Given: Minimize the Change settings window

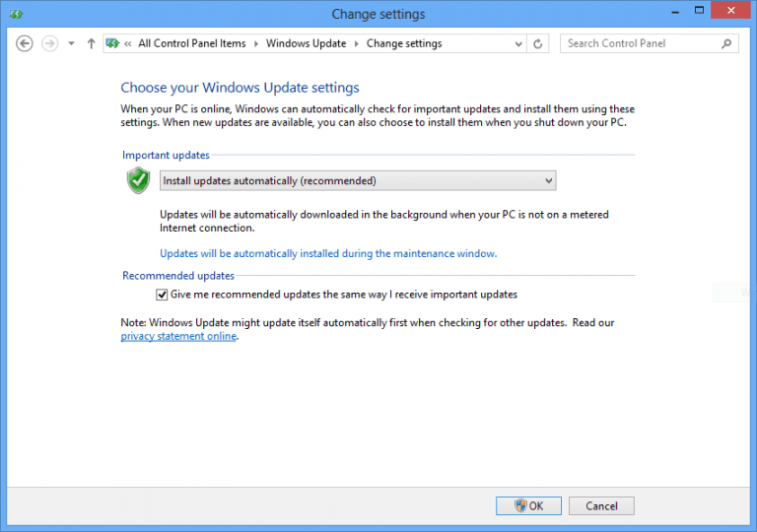Looking at the screenshot, I should [x=675, y=12].
